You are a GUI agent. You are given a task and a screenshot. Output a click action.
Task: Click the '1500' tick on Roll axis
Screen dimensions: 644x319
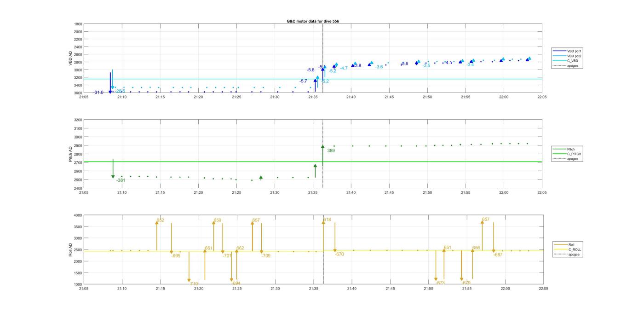(x=78, y=273)
